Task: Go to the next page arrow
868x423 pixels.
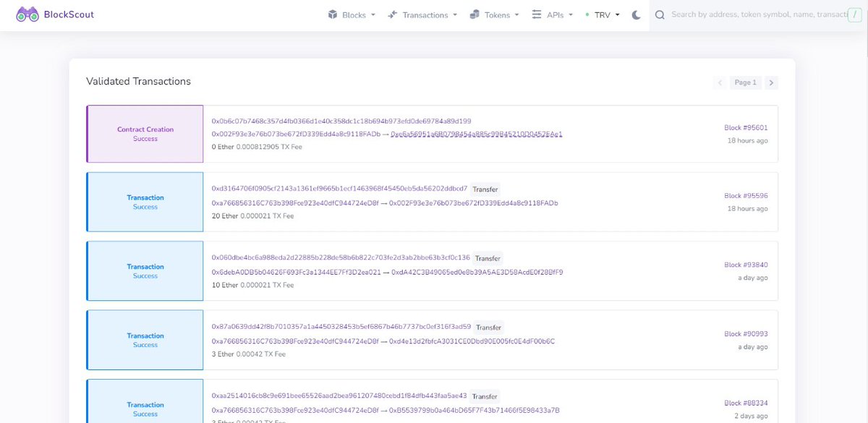Action: (x=772, y=82)
